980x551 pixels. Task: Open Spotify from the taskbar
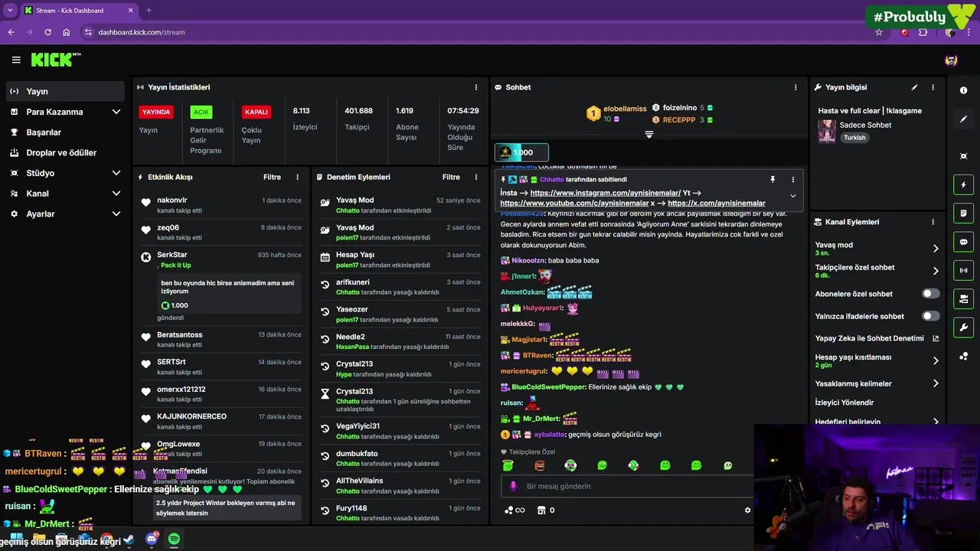pos(174,540)
